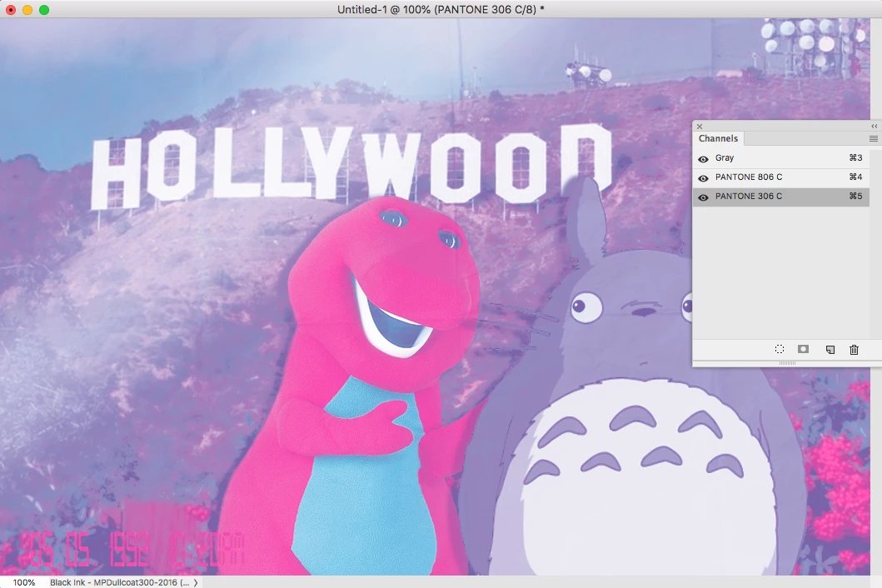Toggle visibility of PANTONE 806 C channel
The width and height of the screenshot is (882, 588).
pyautogui.click(x=703, y=178)
